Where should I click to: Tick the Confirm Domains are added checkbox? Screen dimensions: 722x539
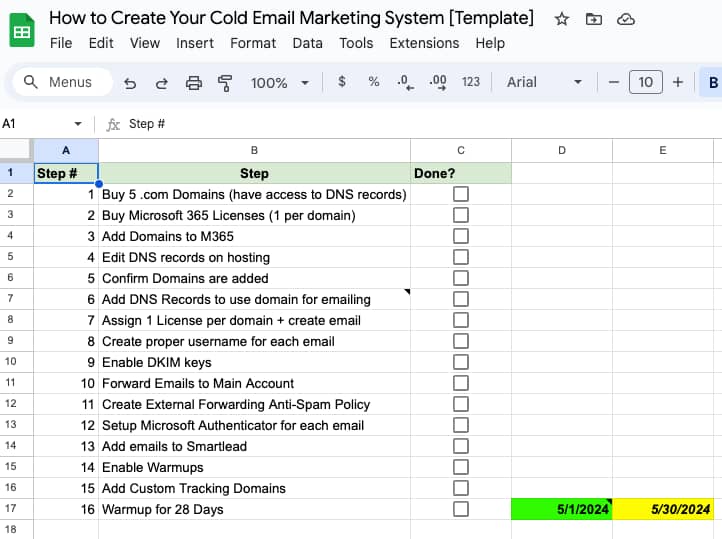(x=460, y=278)
